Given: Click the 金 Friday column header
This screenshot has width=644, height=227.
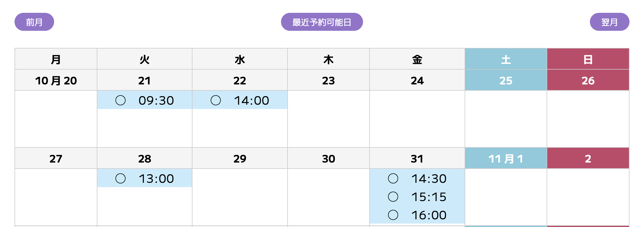Looking at the screenshot, I should (x=417, y=59).
